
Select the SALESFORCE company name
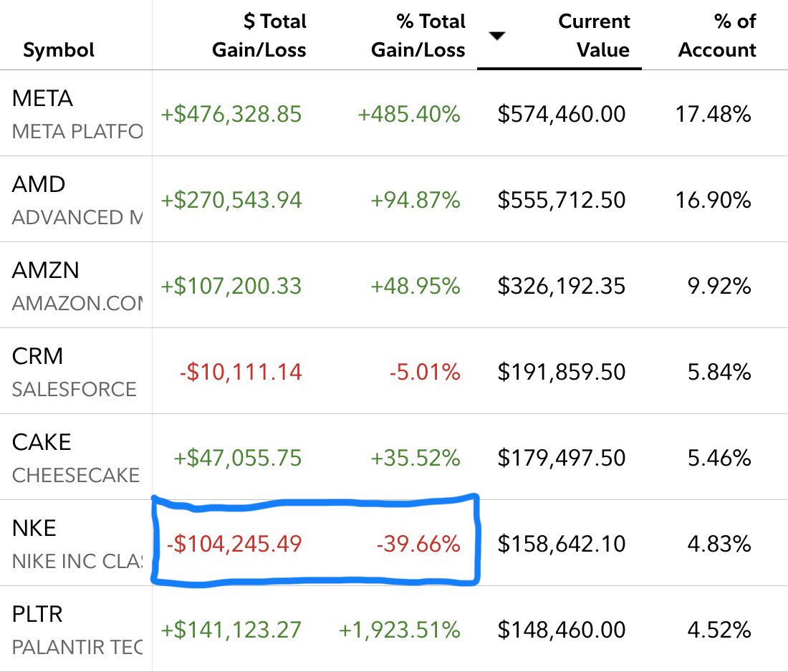(x=75, y=389)
